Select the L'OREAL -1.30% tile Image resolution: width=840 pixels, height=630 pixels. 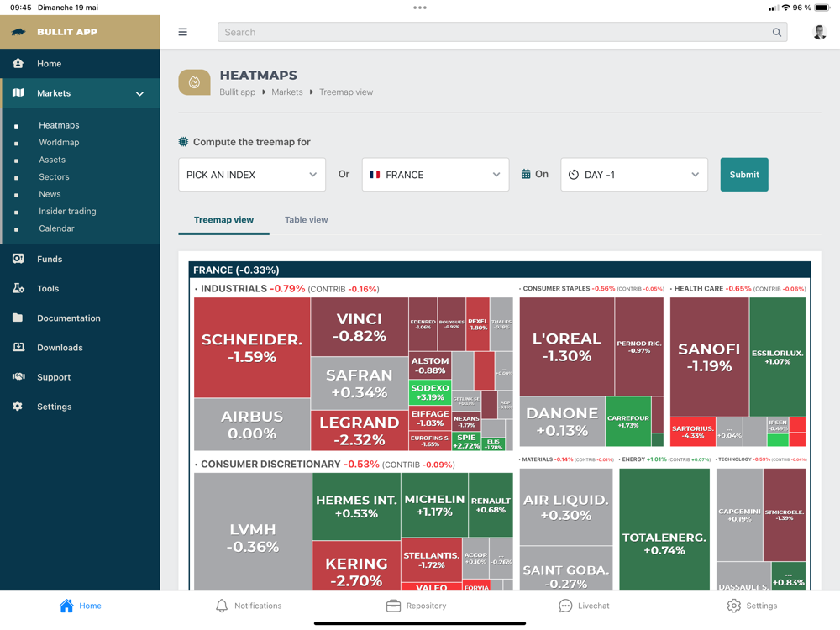(567, 347)
